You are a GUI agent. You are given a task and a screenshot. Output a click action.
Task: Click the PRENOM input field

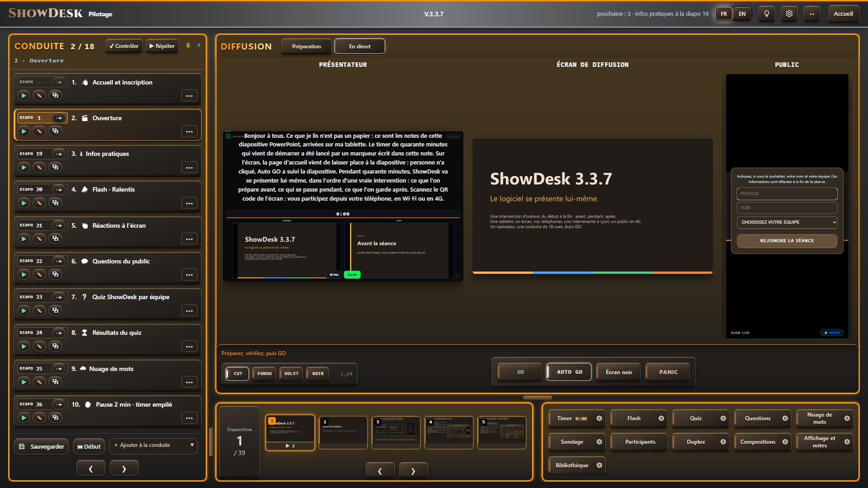tap(787, 194)
